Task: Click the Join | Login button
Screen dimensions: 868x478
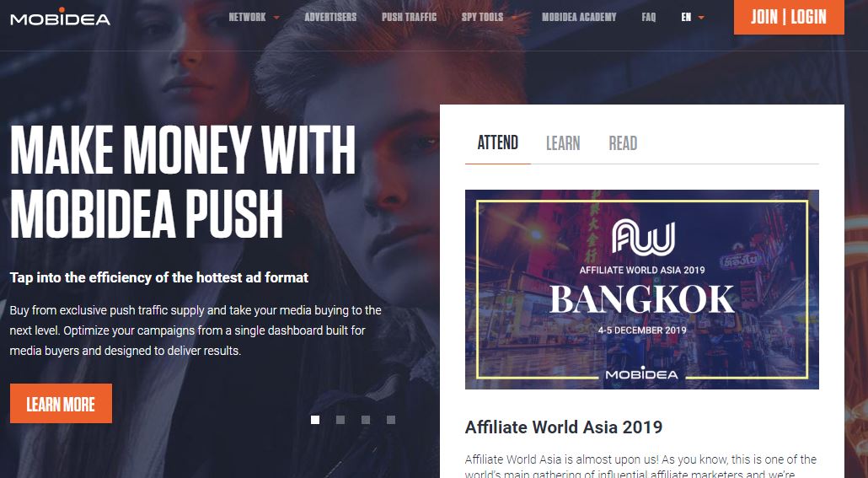Action: (789, 17)
